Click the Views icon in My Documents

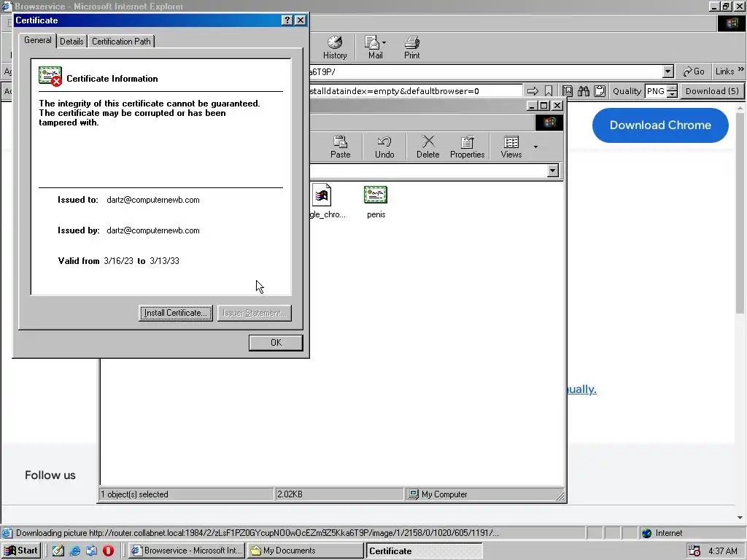(x=511, y=147)
